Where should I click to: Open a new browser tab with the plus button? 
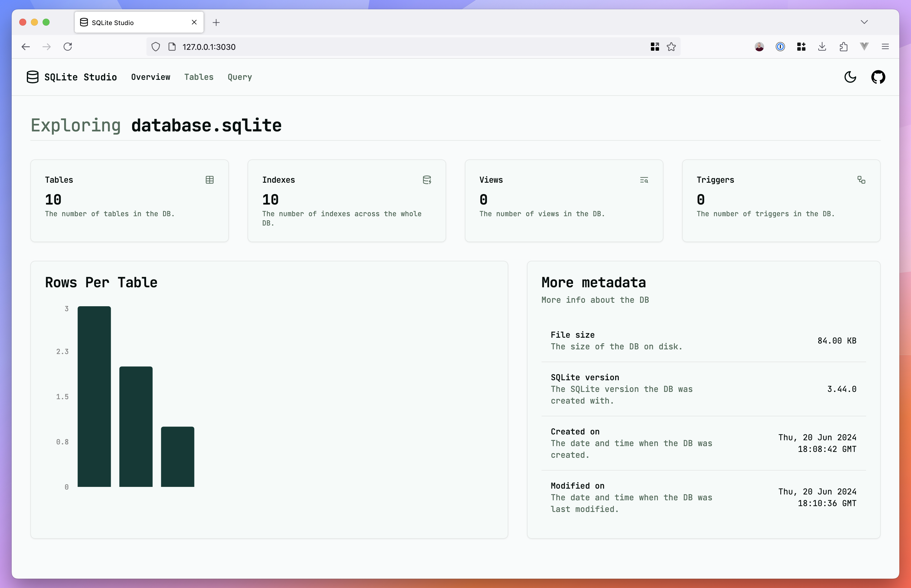(x=216, y=22)
